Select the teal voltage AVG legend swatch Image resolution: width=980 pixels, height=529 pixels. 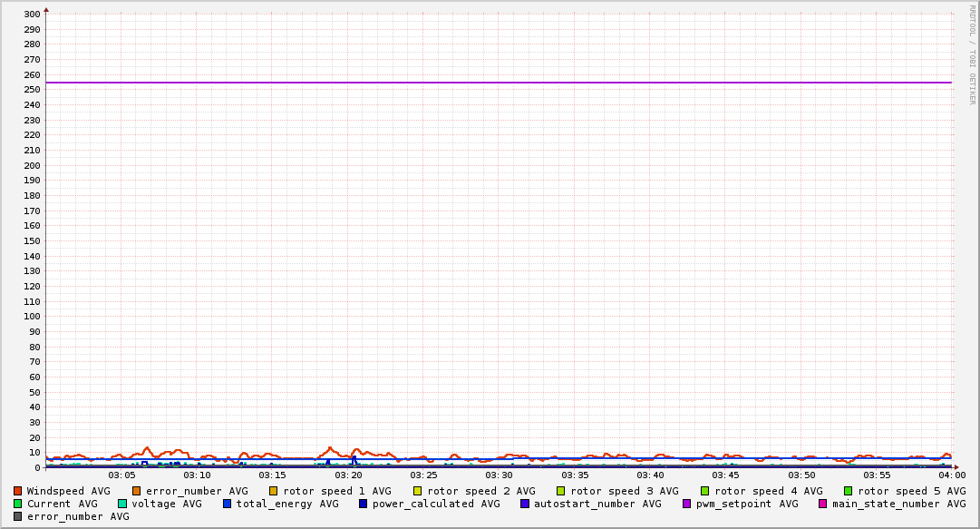point(122,504)
